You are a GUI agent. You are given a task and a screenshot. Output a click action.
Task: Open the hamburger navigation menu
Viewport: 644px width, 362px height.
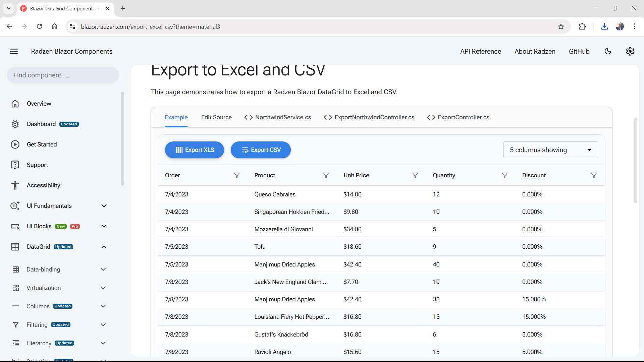pos(14,51)
